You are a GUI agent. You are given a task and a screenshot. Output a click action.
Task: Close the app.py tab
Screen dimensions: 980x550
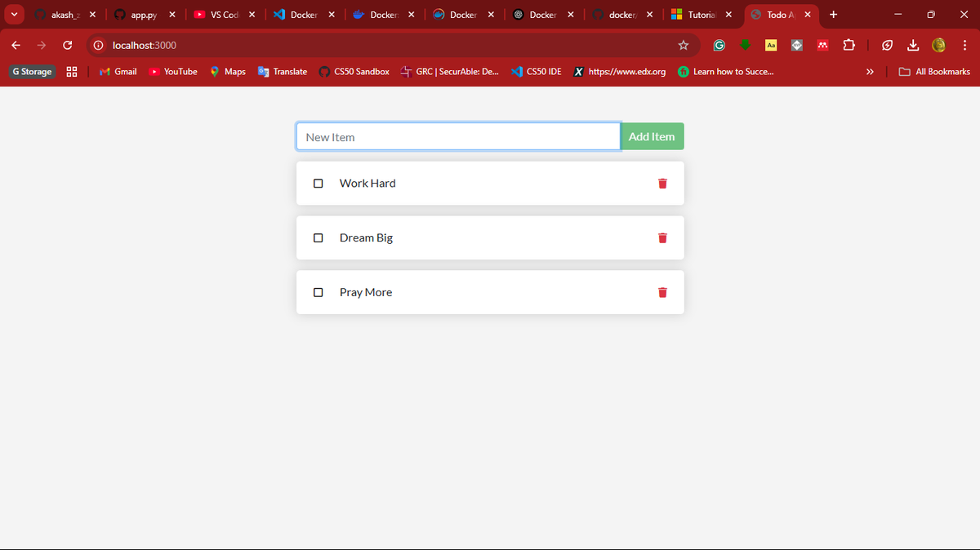(x=172, y=15)
